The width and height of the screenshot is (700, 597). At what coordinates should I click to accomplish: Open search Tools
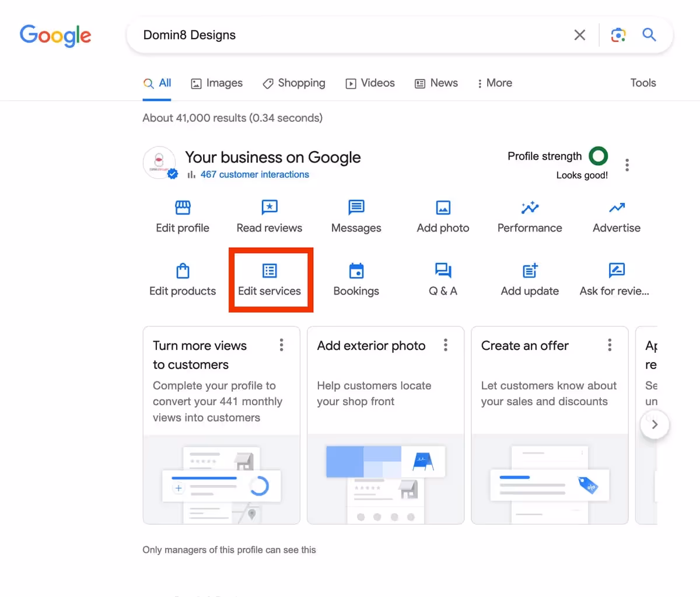(643, 83)
